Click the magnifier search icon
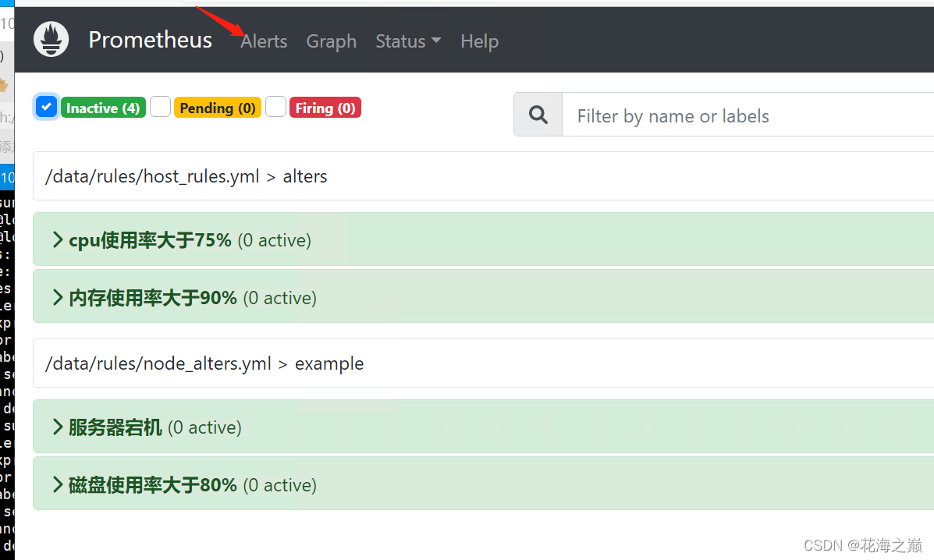934x560 pixels. tap(538, 114)
